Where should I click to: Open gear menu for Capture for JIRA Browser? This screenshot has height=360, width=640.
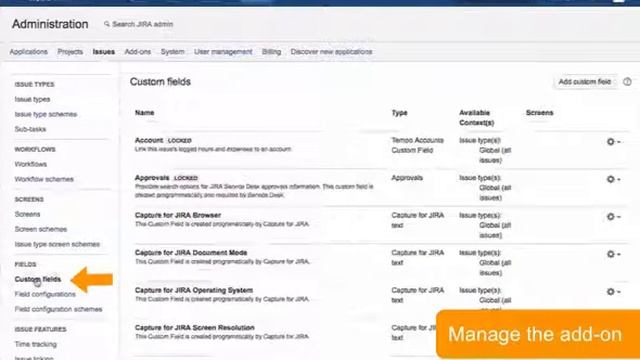click(x=613, y=217)
